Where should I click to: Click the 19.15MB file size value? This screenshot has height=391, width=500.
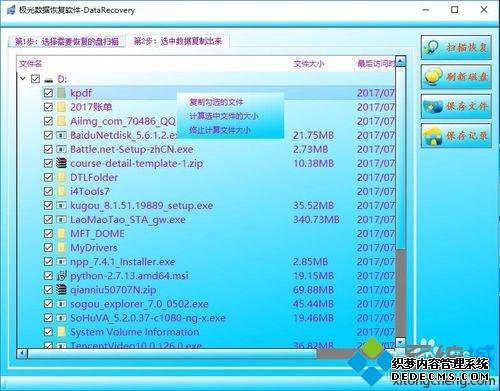[x=313, y=276]
